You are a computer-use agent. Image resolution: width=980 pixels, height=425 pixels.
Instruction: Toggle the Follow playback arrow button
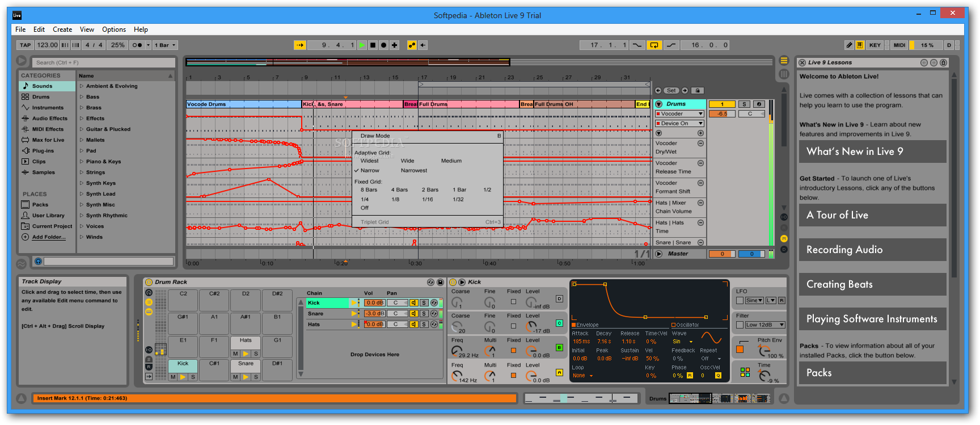click(x=301, y=45)
